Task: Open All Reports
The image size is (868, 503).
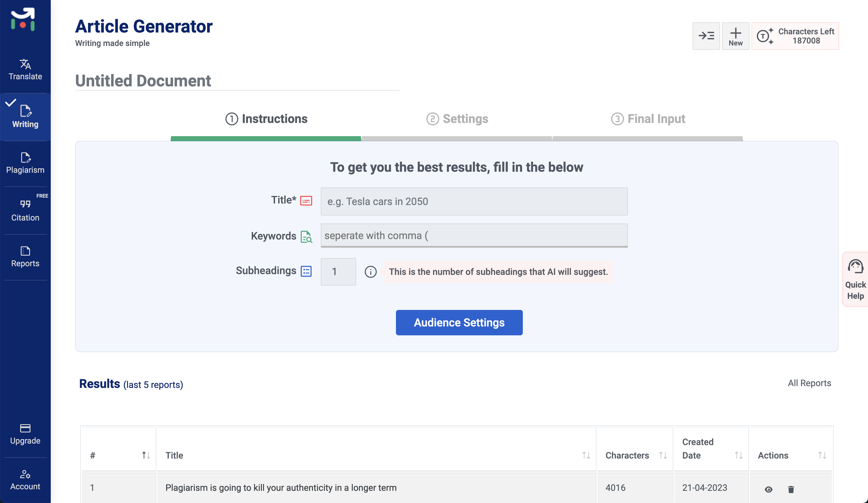Action: coord(809,383)
